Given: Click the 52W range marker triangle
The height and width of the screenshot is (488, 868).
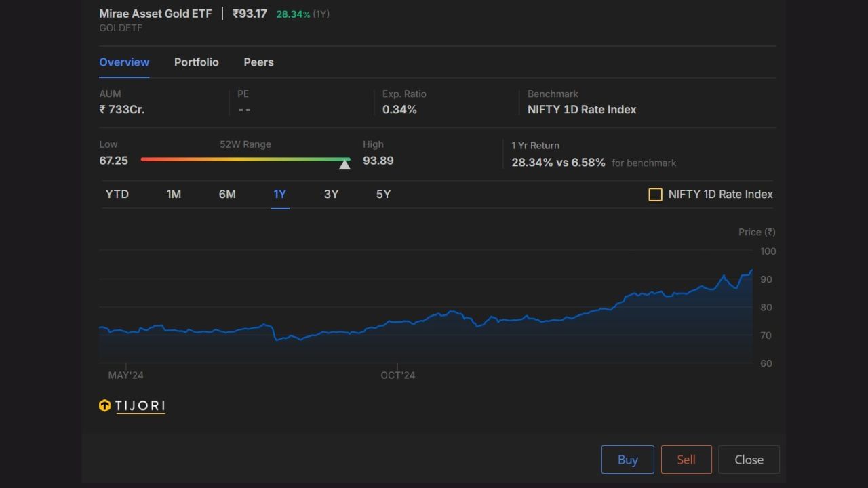Looking at the screenshot, I should (344, 165).
